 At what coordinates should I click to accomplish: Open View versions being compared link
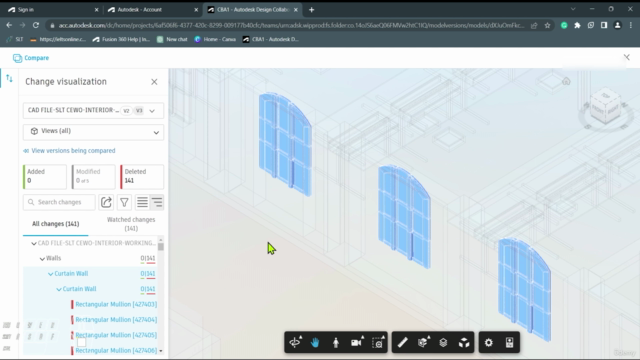tap(69, 151)
